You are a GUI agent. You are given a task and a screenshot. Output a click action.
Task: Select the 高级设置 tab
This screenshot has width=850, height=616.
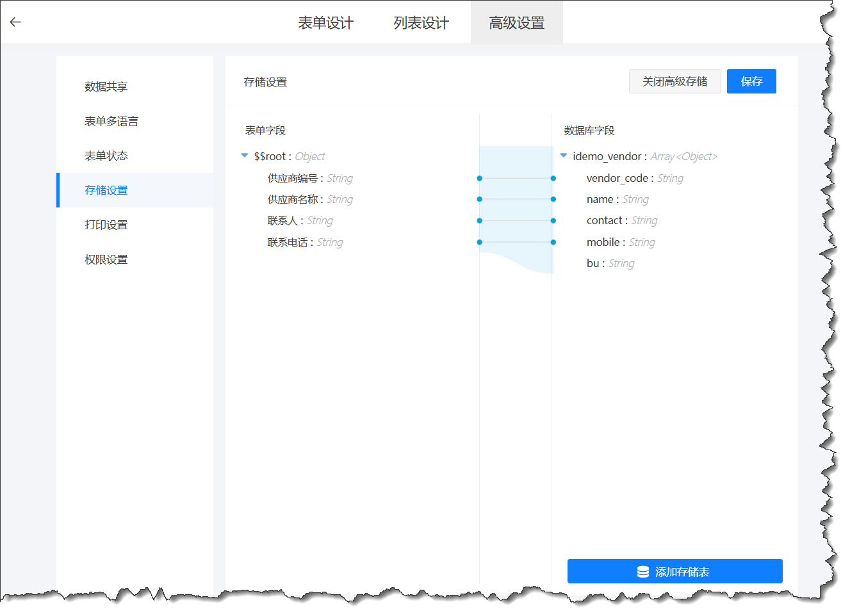[x=516, y=22]
